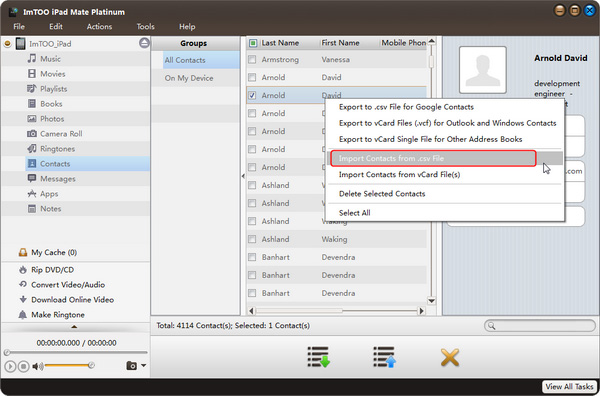Choose Delete Selected Contacts
This screenshot has height=396, width=600.
click(444, 194)
